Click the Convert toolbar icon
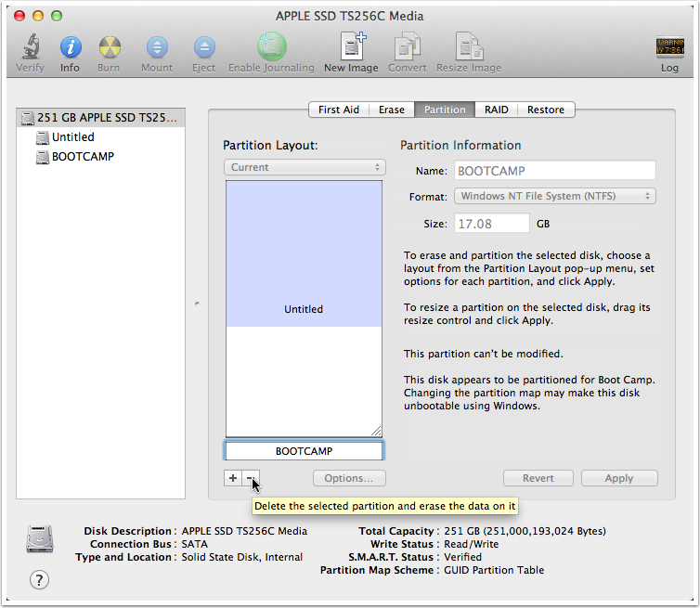 [408, 46]
